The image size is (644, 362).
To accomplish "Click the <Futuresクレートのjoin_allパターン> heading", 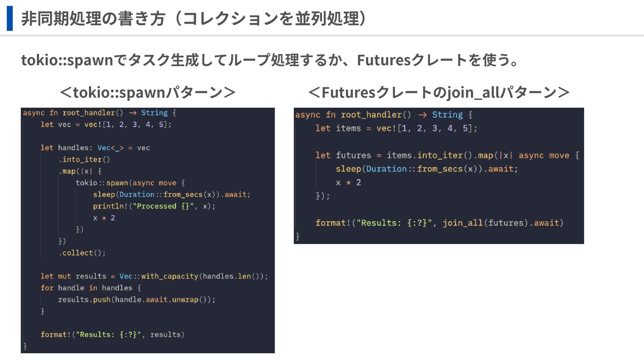I will pos(439,92).
